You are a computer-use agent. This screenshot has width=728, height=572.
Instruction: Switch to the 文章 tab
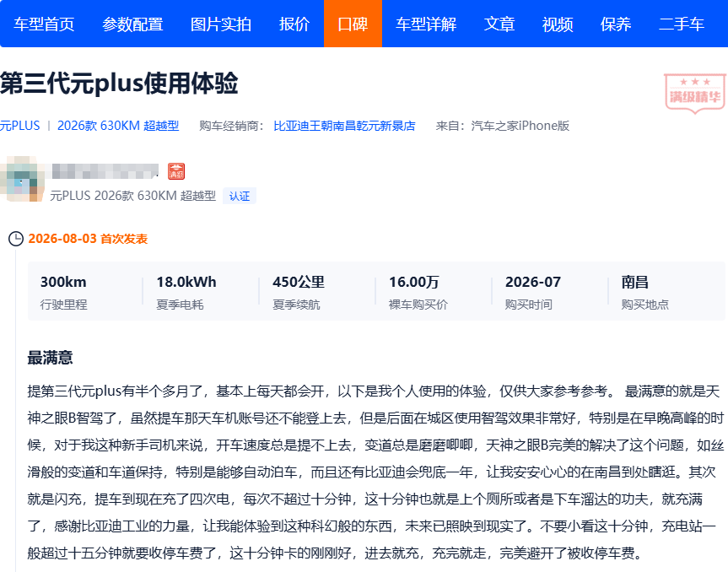(499, 24)
